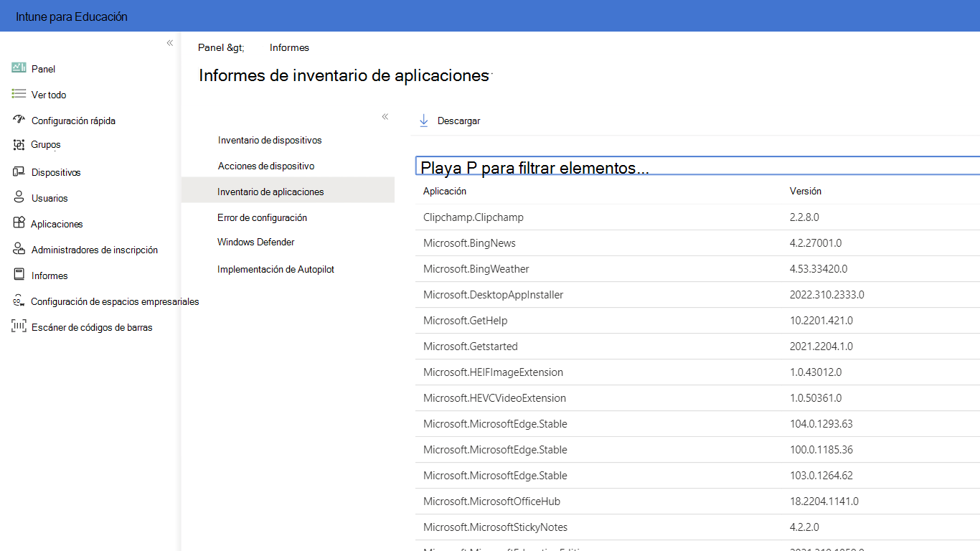The image size is (980, 551).
Task: Click the Intune para Educación header title
Action: click(72, 17)
